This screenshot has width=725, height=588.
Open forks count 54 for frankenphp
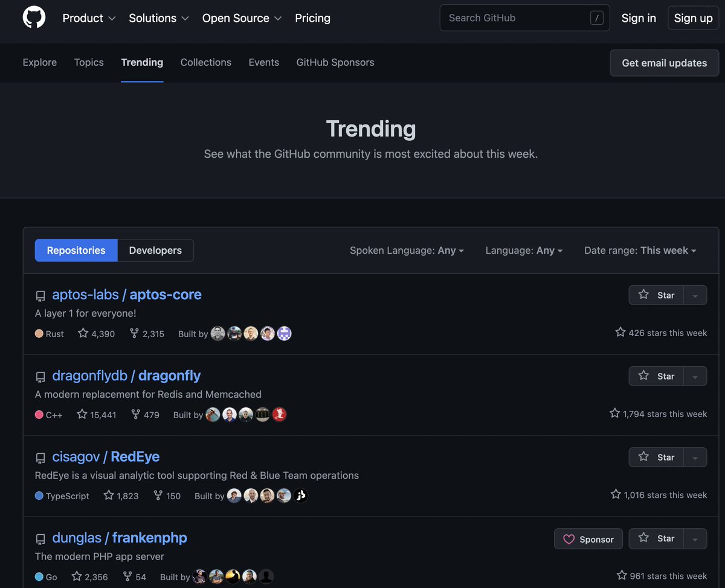(135, 577)
